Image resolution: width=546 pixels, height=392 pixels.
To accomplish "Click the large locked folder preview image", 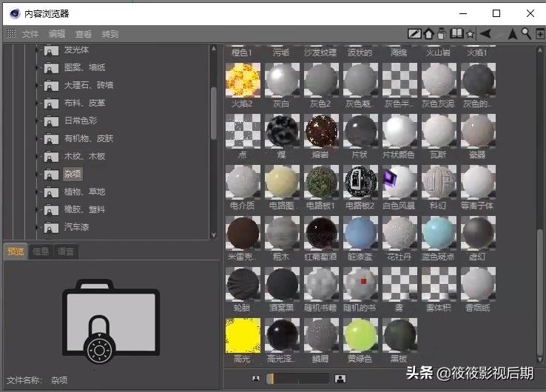I will tap(111, 320).
